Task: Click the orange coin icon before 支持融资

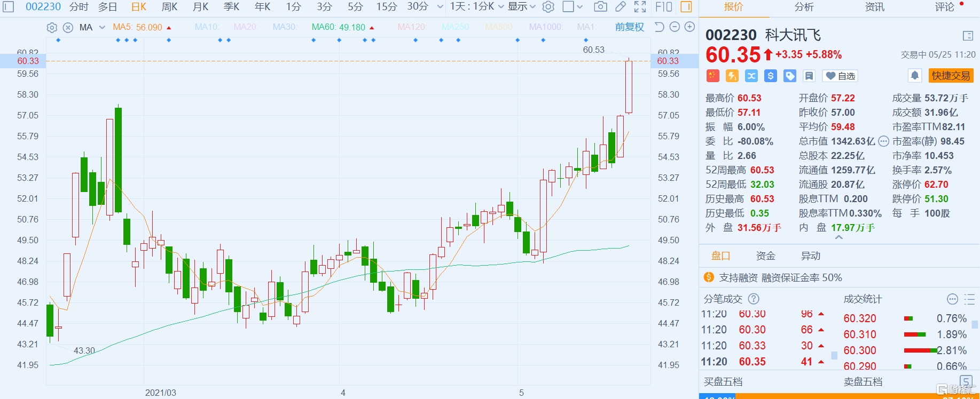Action: tap(709, 277)
